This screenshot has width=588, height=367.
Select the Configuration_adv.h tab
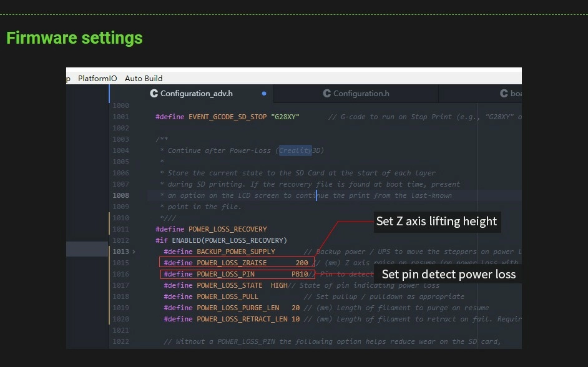click(196, 94)
